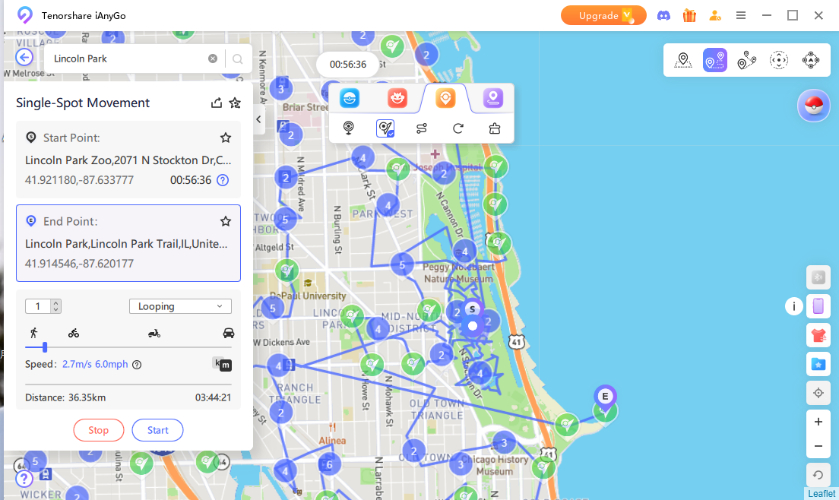Screen dimensions: 839x500
Task: Add route to favorites star in header
Action: click(235, 103)
